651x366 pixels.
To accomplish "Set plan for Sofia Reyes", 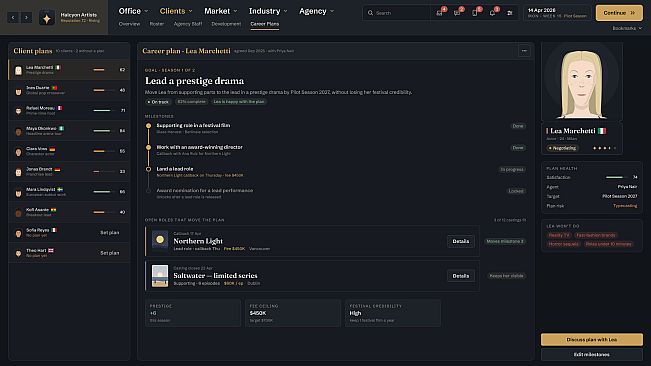I will coord(110,233).
